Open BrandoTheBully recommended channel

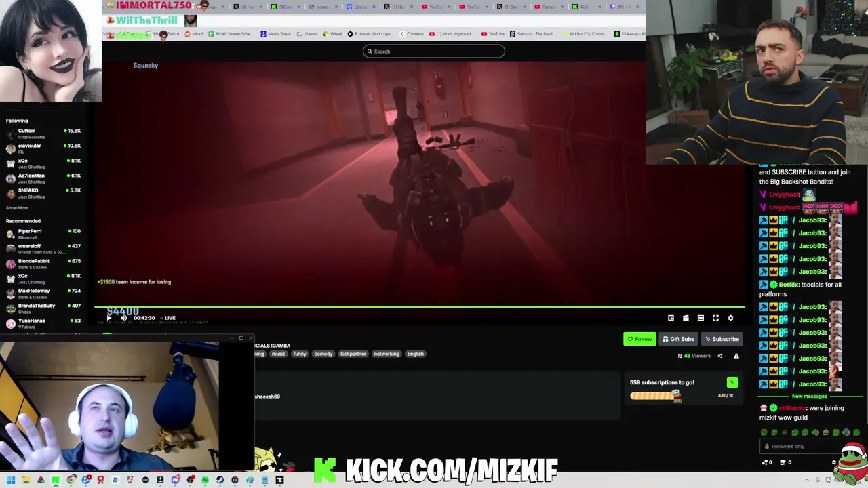(x=43, y=308)
